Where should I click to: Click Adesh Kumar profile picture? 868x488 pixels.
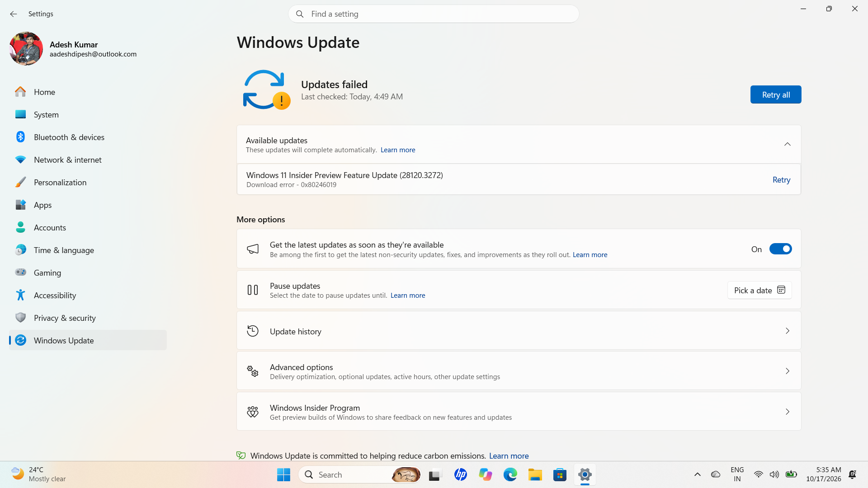[26, 48]
